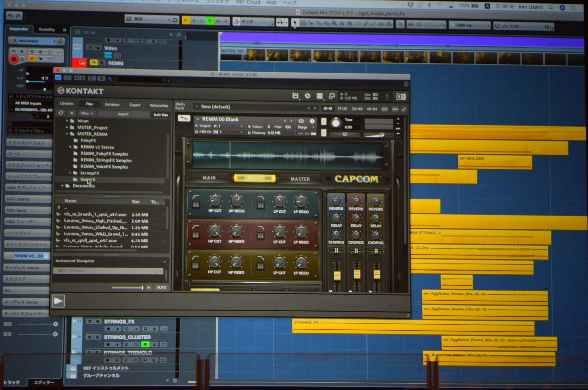Image resolution: width=588 pixels, height=390 pixels.
Task: Click the add track plus icon
Action: tap(171, 35)
